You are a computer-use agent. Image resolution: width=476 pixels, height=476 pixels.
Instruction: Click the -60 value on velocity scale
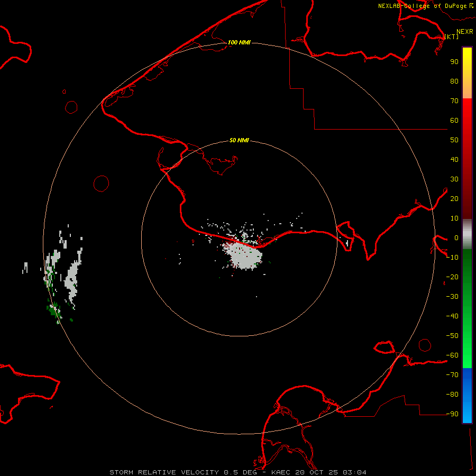452,355
